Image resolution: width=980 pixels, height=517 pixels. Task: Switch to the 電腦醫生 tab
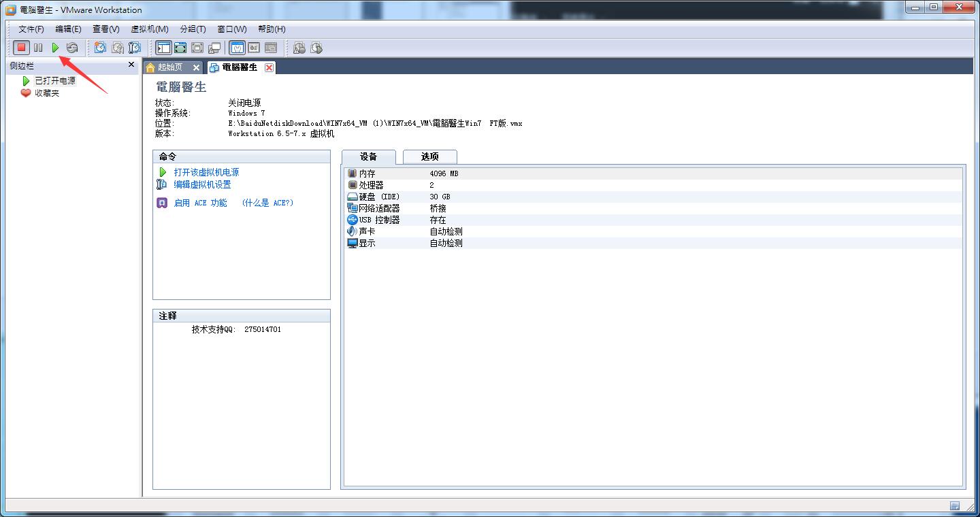(x=240, y=67)
